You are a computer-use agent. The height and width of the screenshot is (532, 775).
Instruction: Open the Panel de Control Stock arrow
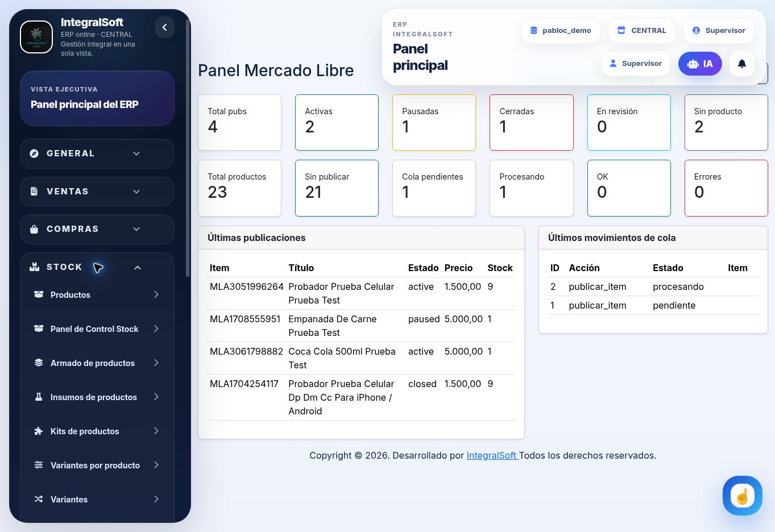pos(156,329)
